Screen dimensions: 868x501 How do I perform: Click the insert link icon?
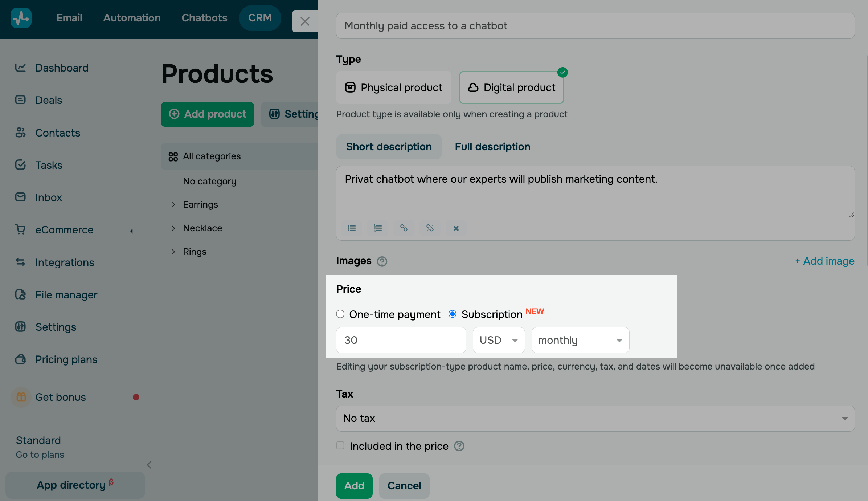coord(404,228)
